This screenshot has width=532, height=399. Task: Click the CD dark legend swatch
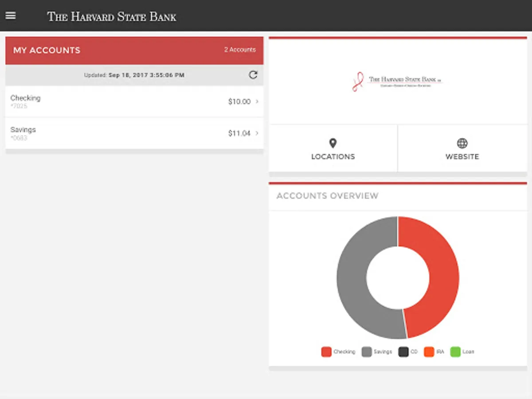(403, 352)
